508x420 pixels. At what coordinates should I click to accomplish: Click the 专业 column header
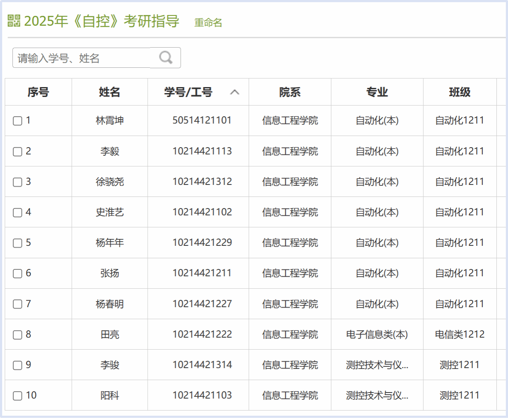377,92
